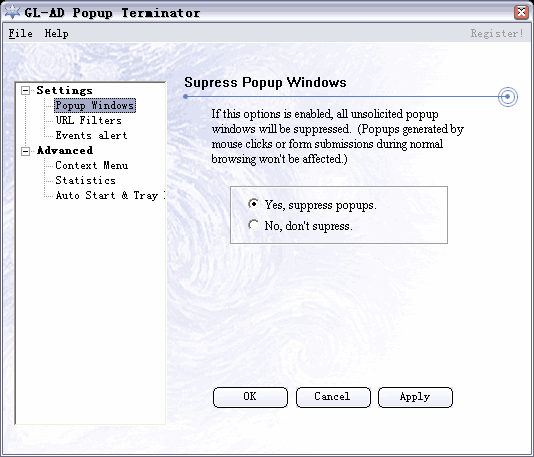The height and width of the screenshot is (457, 534).
Task: Click the Register! link
Action: coord(497,33)
